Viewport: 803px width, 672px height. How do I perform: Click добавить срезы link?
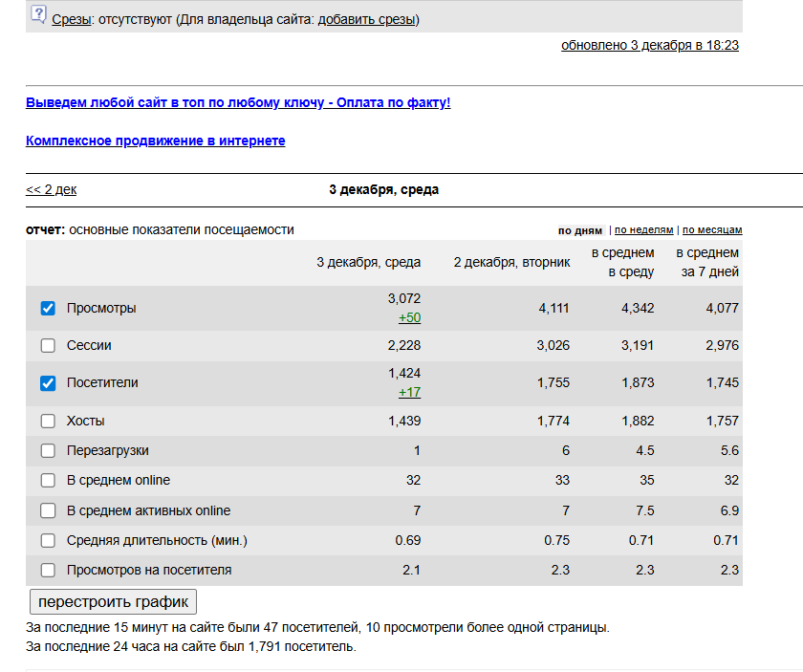pos(366,19)
